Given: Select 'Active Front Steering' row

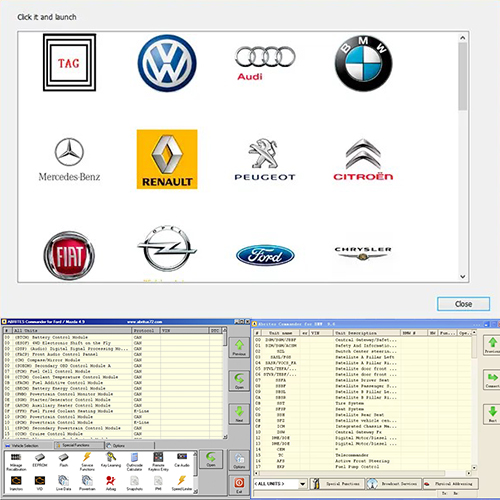Looking at the screenshot, I should click(363, 461).
